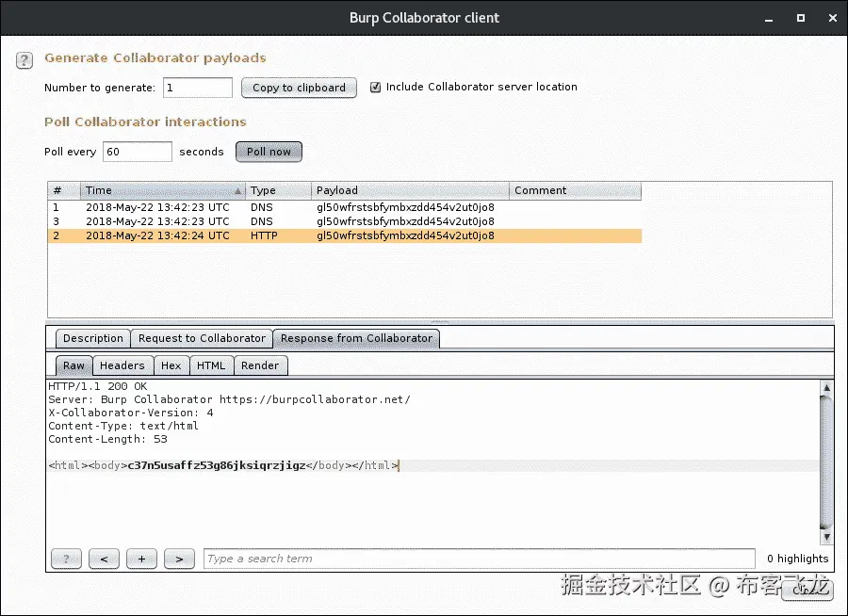The width and height of the screenshot is (848, 616).
Task: Toggle Include Collaborator server location checkbox
Action: [375, 87]
